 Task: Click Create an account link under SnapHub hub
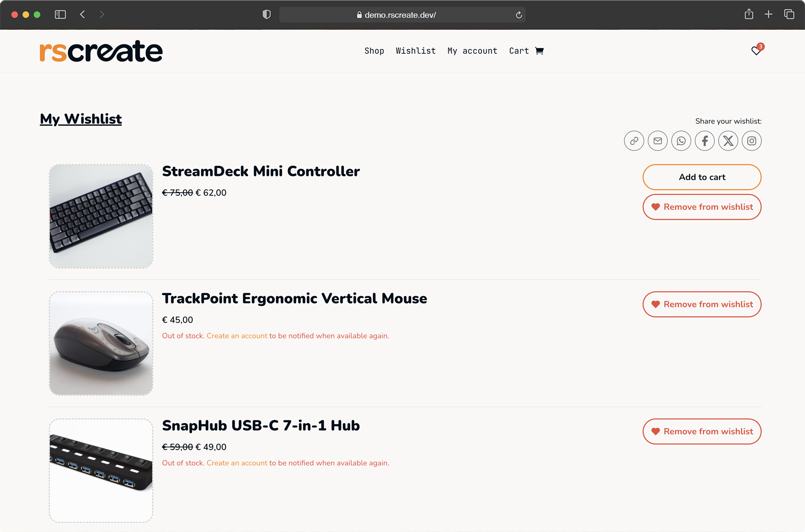(x=237, y=463)
